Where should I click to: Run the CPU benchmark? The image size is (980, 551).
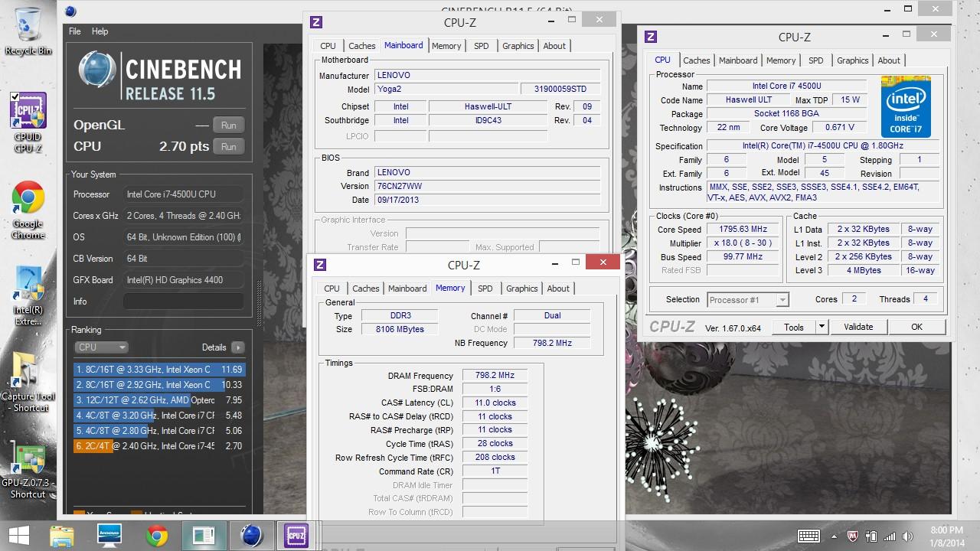click(228, 147)
